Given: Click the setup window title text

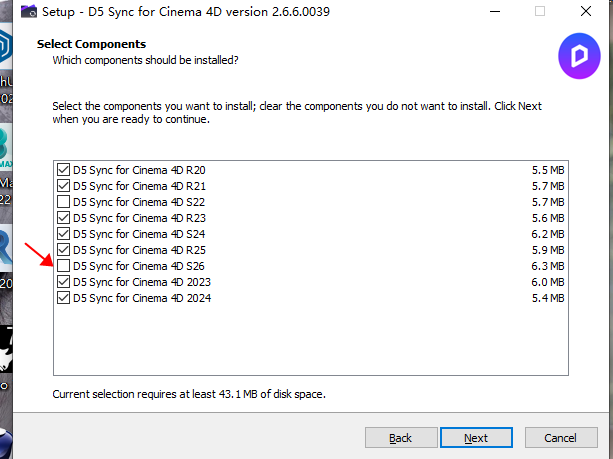Looking at the screenshot, I should [x=186, y=12].
